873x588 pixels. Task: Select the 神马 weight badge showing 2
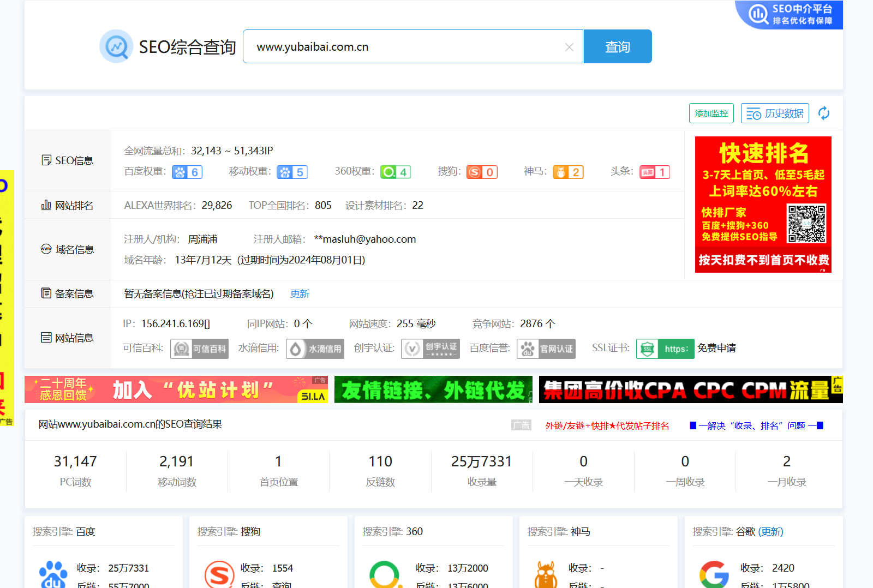pos(568,172)
